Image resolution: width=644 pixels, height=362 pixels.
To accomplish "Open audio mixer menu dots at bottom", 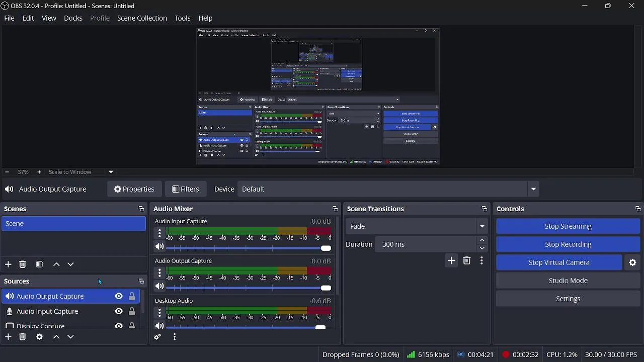I will pos(175,337).
